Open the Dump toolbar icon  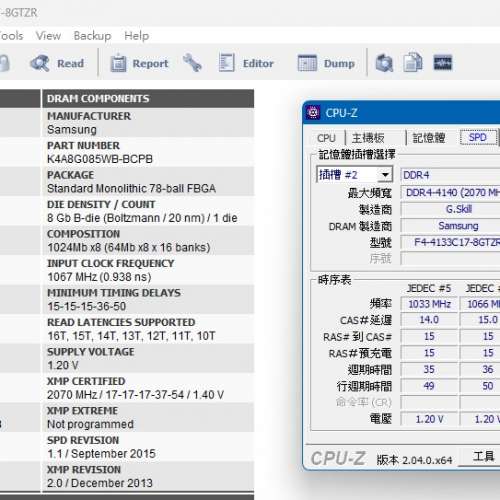coord(307,63)
